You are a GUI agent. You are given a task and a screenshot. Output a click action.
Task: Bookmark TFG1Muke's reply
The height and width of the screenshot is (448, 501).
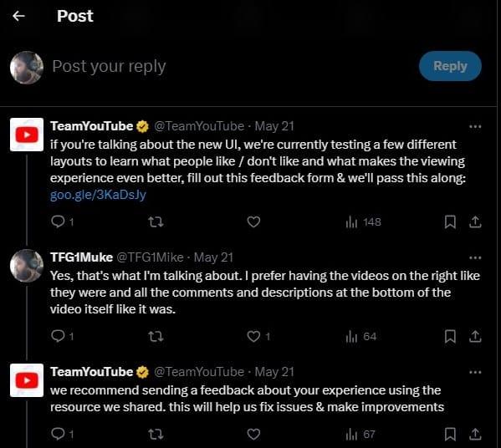(x=450, y=336)
